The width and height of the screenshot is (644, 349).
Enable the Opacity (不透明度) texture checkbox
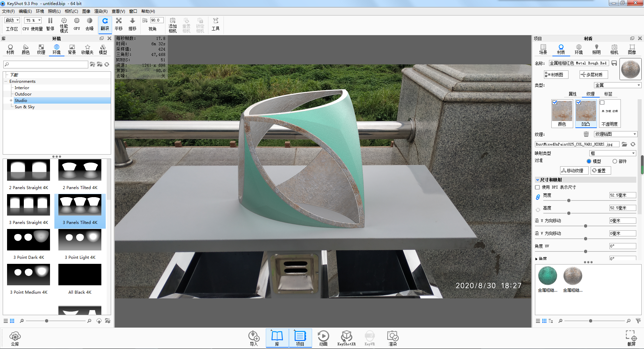(602, 103)
